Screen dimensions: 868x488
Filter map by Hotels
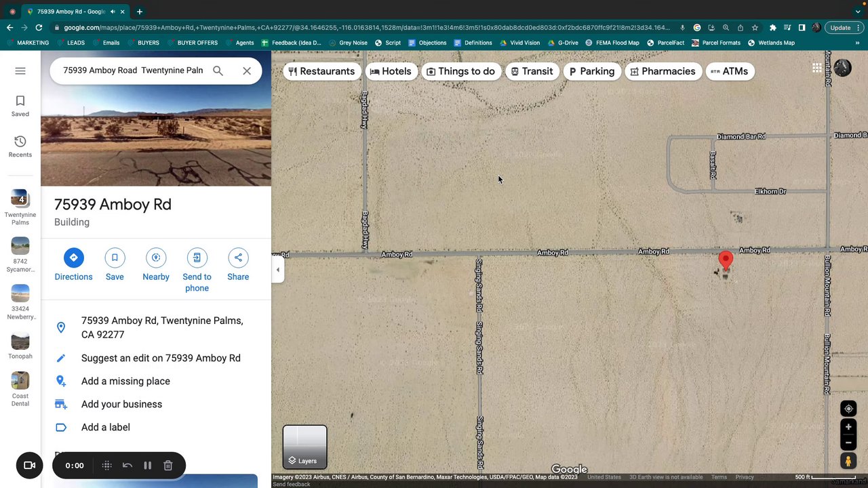(391, 71)
